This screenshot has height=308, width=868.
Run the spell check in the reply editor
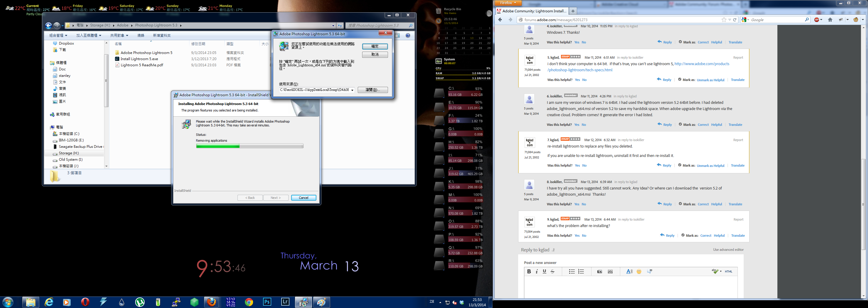pyautogui.click(x=715, y=271)
